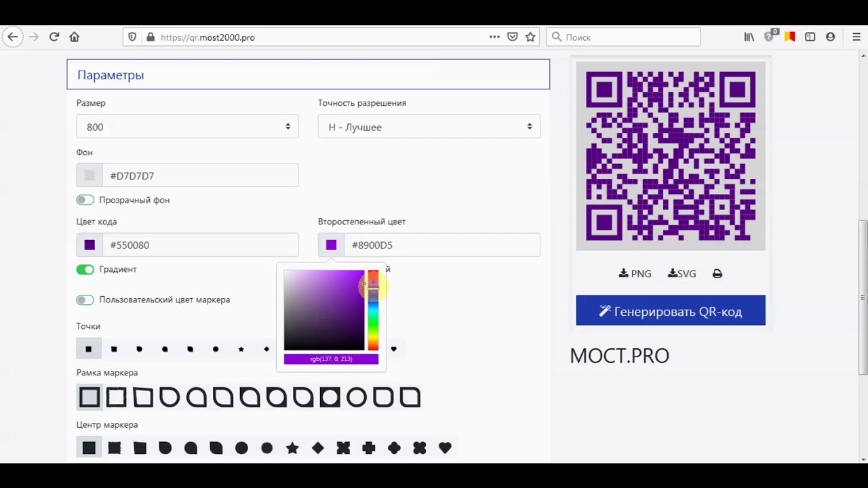Open the Фон background color swatch
This screenshot has height=488, width=868.
[x=90, y=176]
